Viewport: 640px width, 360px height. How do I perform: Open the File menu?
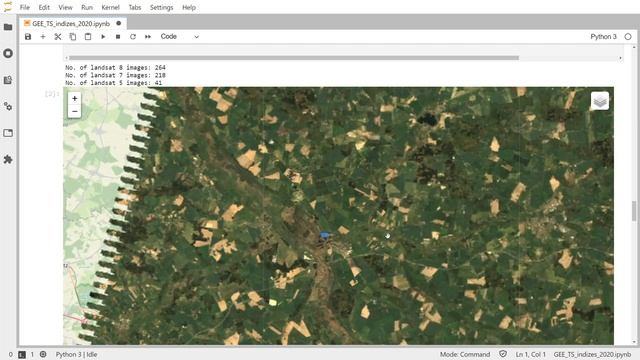[x=25, y=7]
